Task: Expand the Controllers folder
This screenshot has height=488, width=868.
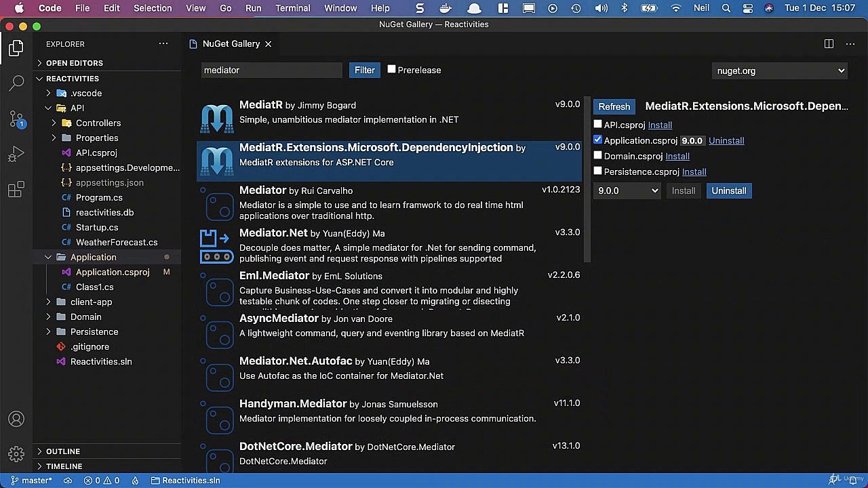Action: (98, 123)
